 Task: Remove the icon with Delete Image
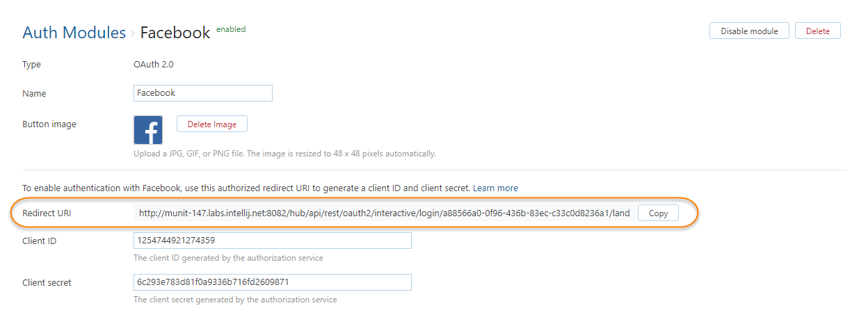pyautogui.click(x=211, y=124)
